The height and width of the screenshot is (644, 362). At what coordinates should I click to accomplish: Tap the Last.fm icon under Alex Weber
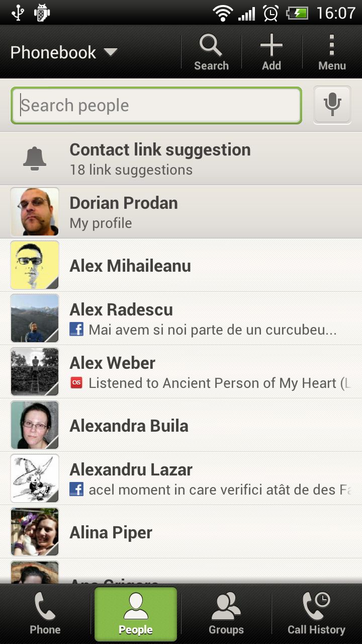pyautogui.click(x=76, y=383)
